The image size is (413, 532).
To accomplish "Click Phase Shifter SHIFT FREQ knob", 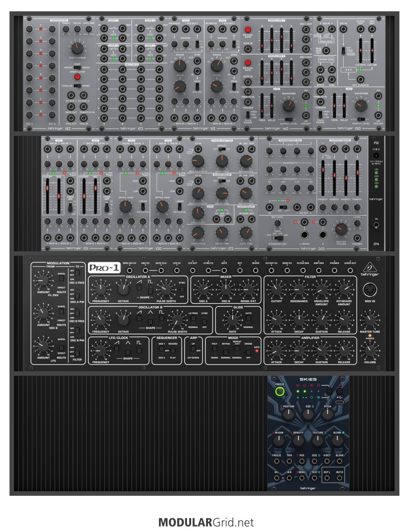I will (222, 161).
